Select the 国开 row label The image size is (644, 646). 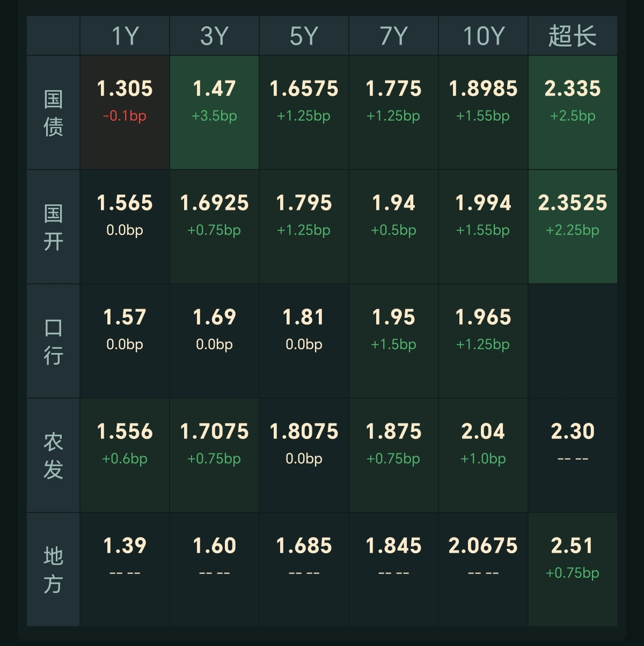53,227
